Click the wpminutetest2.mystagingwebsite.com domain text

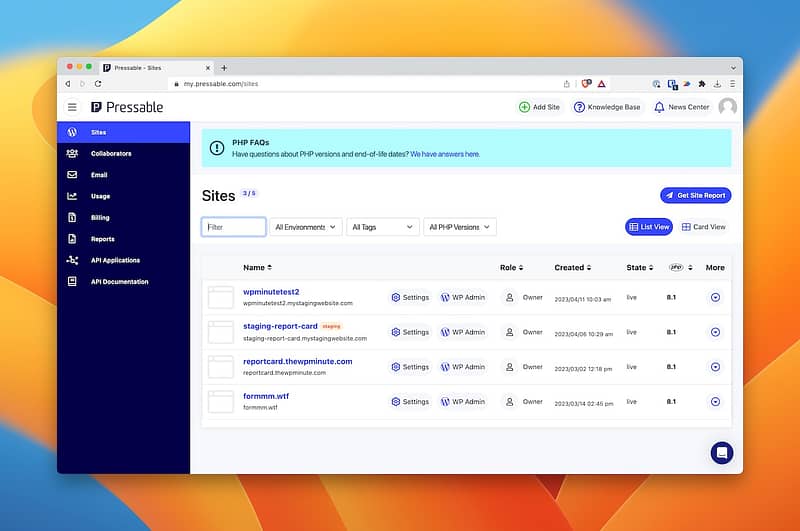pyautogui.click(x=297, y=303)
